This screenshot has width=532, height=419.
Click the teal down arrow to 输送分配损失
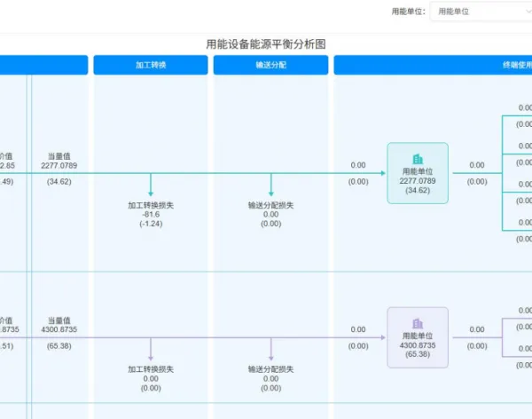point(270,185)
